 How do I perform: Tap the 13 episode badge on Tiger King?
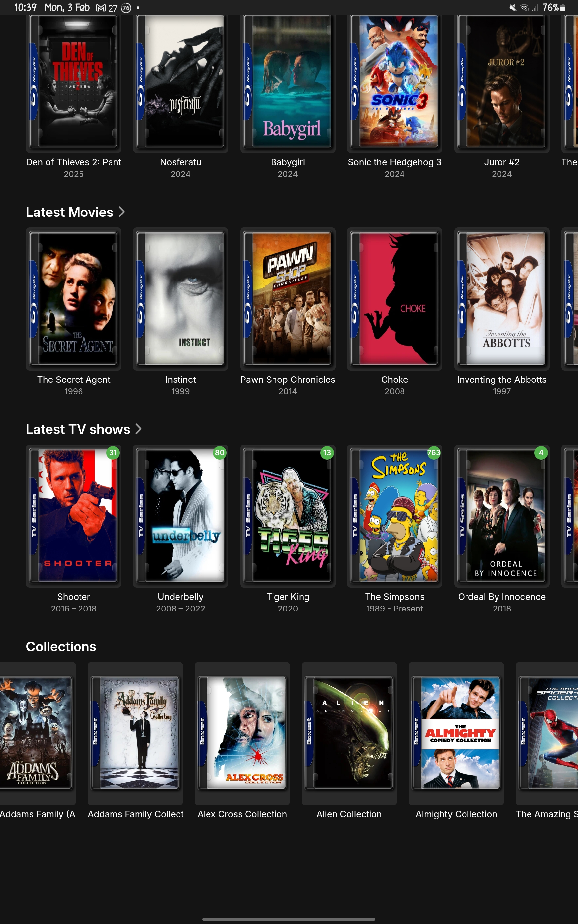(327, 453)
